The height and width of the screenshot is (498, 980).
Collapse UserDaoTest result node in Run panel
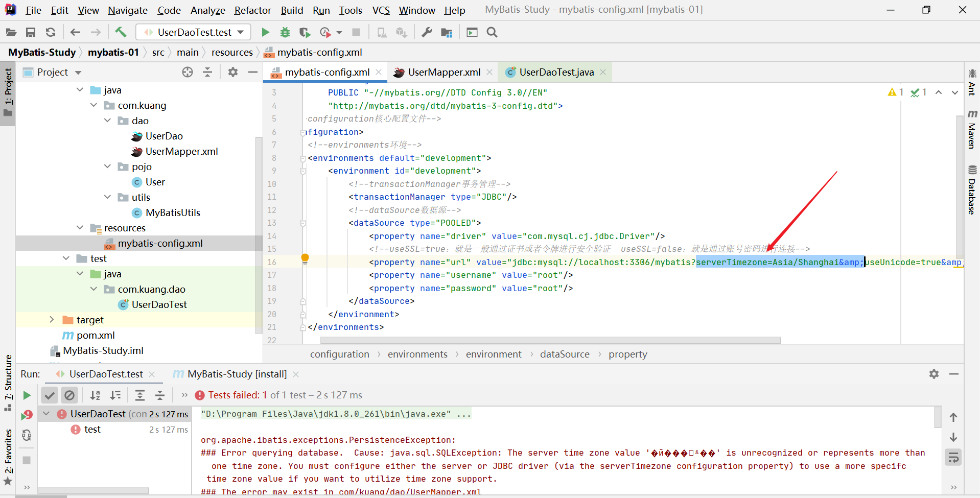tap(46, 414)
